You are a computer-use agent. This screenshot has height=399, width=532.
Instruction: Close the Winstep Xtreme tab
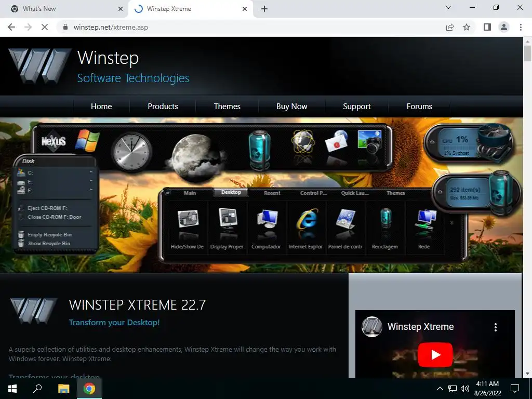pos(245,9)
